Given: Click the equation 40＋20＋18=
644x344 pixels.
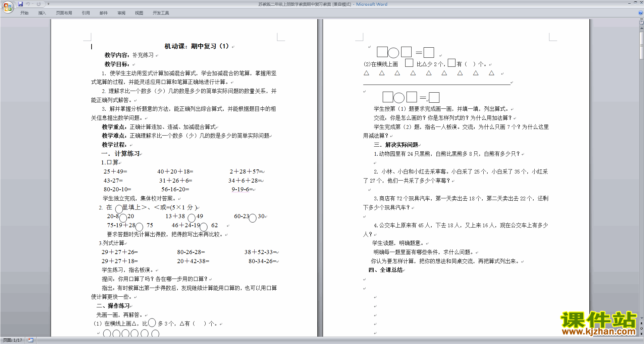Looking at the screenshot, I should pos(175,171).
